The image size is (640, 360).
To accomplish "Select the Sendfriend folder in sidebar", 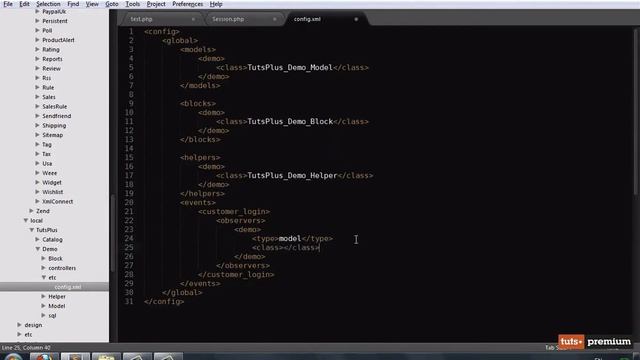I will click(x=57, y=116).
